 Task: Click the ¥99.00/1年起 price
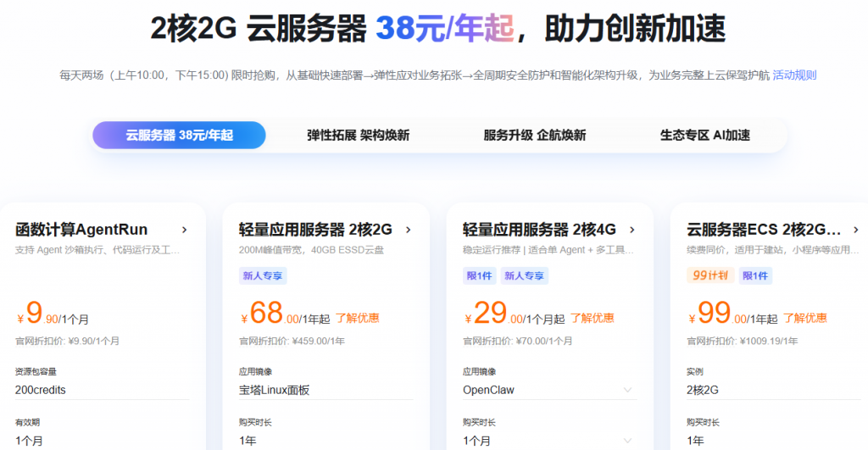click(x=733, y=314)
